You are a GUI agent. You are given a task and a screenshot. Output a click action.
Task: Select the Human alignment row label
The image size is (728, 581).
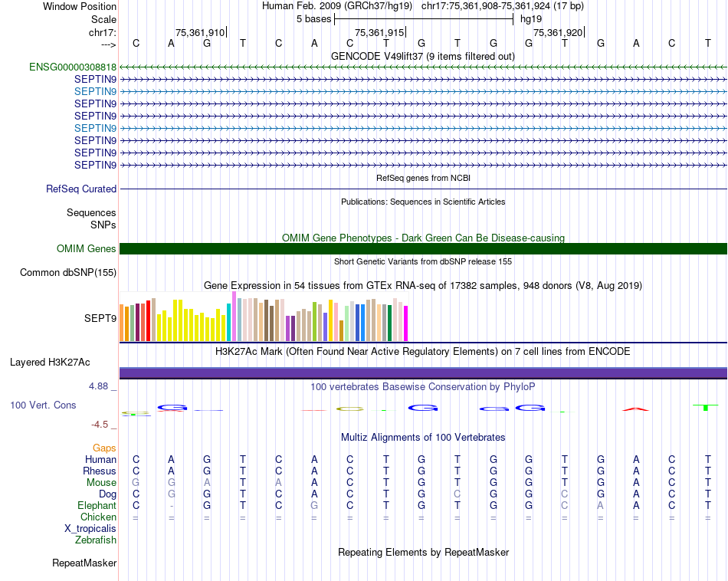(x=100, y=459)
